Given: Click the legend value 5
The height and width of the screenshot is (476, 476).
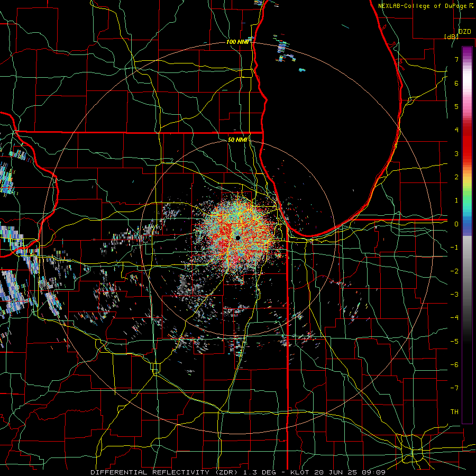Looking at the screenshot, I should (456, 106).
